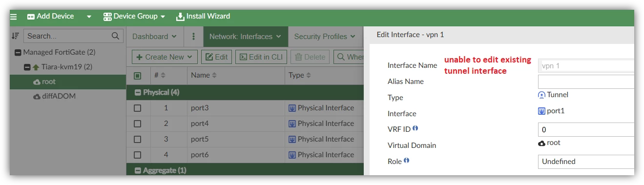Click the port4 name cell
This screenshot has width=644, height=185.
tap(200, 123)
